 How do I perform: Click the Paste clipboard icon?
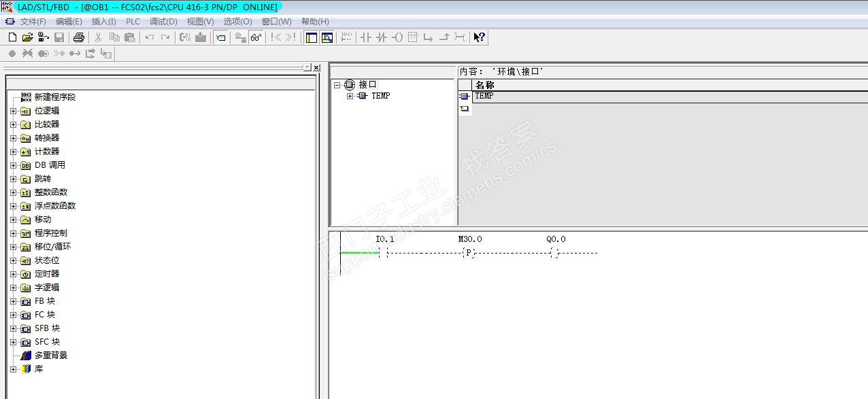[x=130, y=37]
